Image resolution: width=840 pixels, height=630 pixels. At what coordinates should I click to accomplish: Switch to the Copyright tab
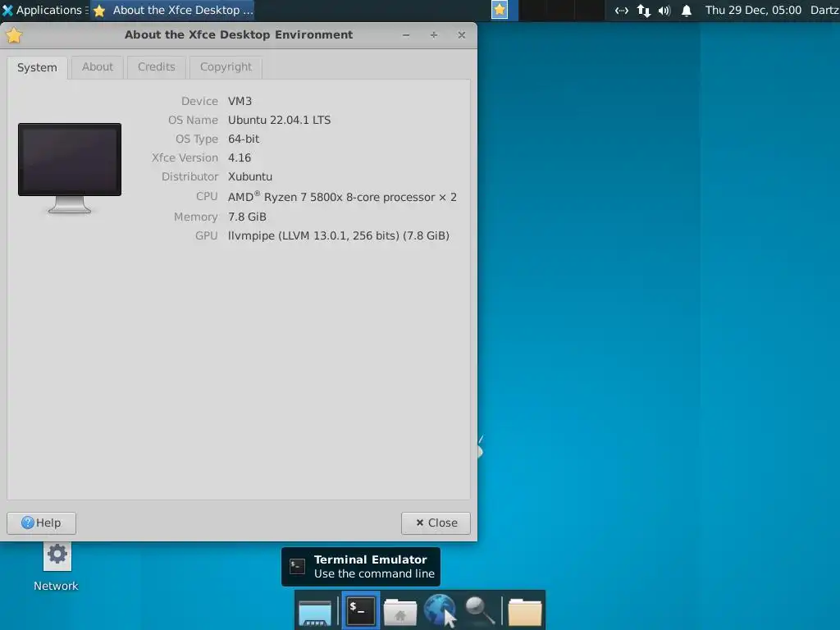click(226, 67)
